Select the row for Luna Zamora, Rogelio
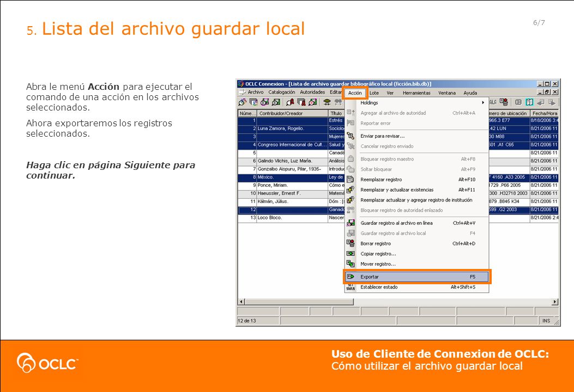This screenshot has width=574, height=392. pos(292,128)
